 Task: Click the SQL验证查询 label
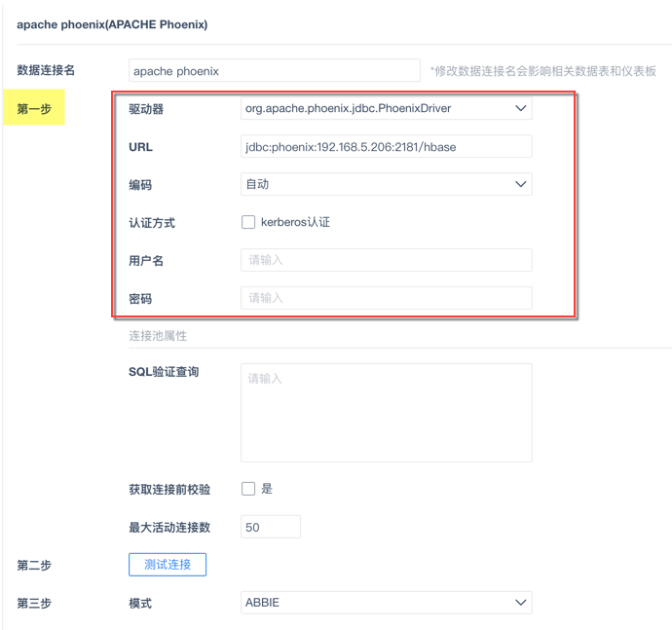(164, 372)
